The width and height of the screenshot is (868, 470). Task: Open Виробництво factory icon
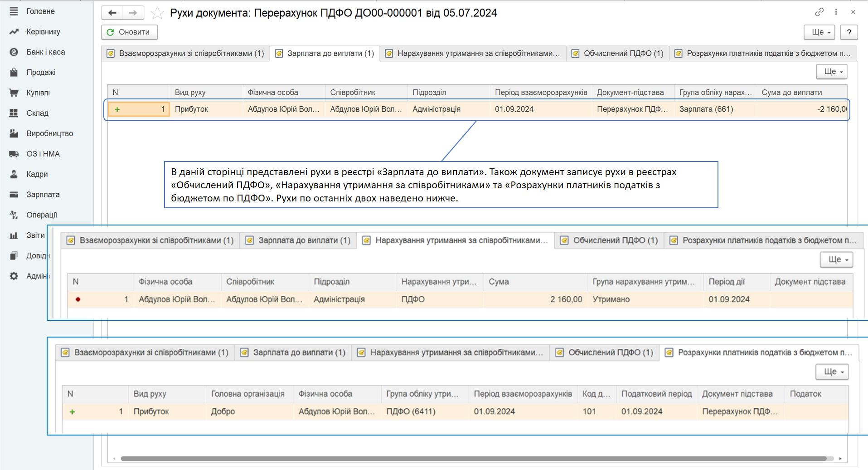pyautogui.click(x=14, y=133)
